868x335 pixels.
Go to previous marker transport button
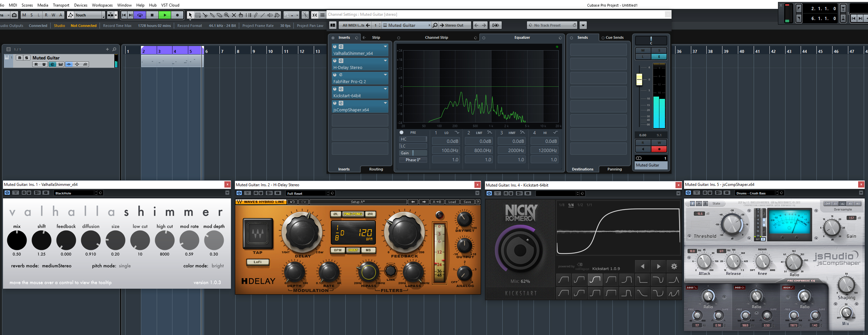click(124, 15)
